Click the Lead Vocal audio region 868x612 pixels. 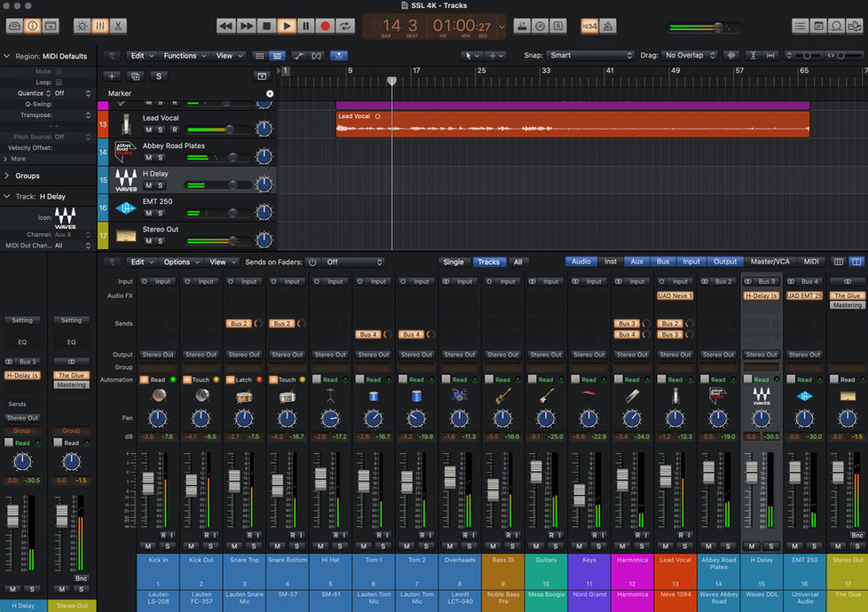coord(572,124)
